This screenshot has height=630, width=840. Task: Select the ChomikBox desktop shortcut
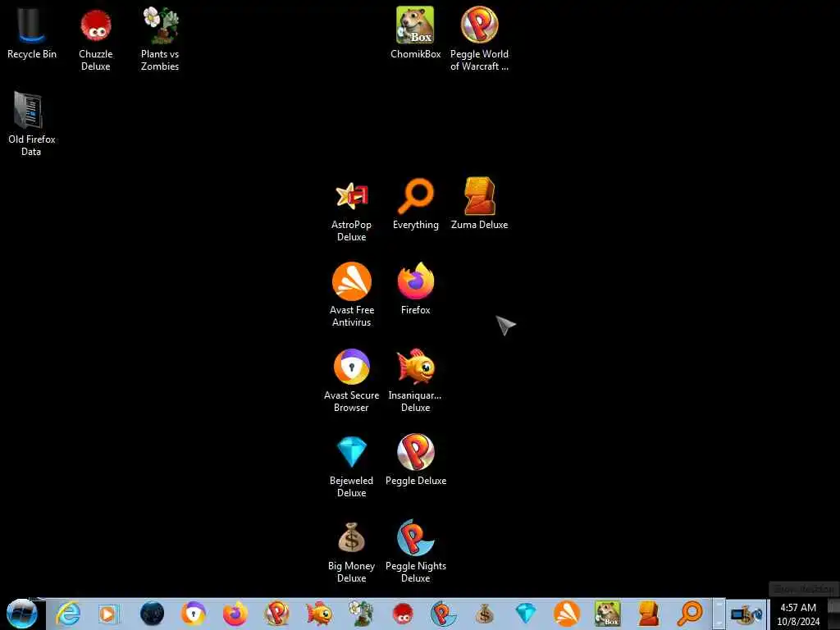click(415, 33)
